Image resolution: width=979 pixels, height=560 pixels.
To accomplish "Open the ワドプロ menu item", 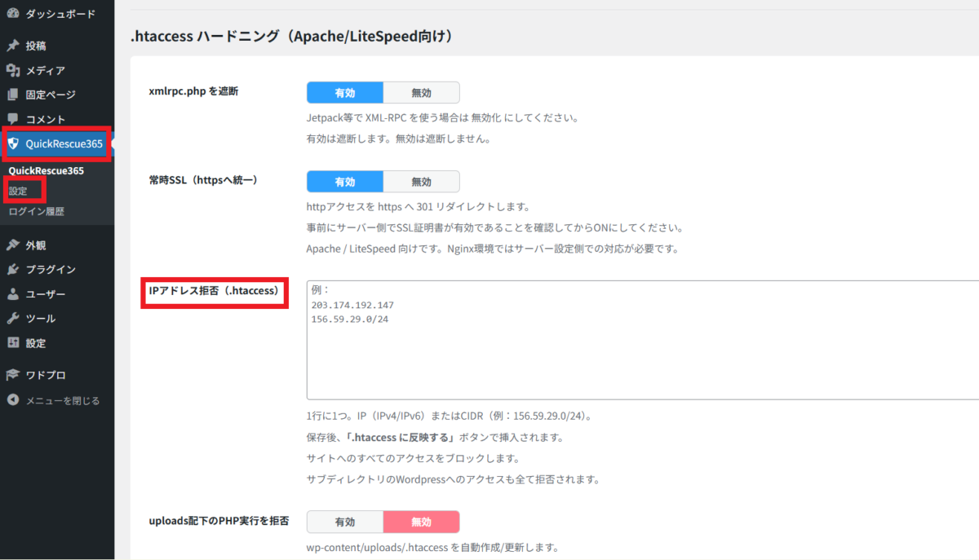I will tap(45, 375).
